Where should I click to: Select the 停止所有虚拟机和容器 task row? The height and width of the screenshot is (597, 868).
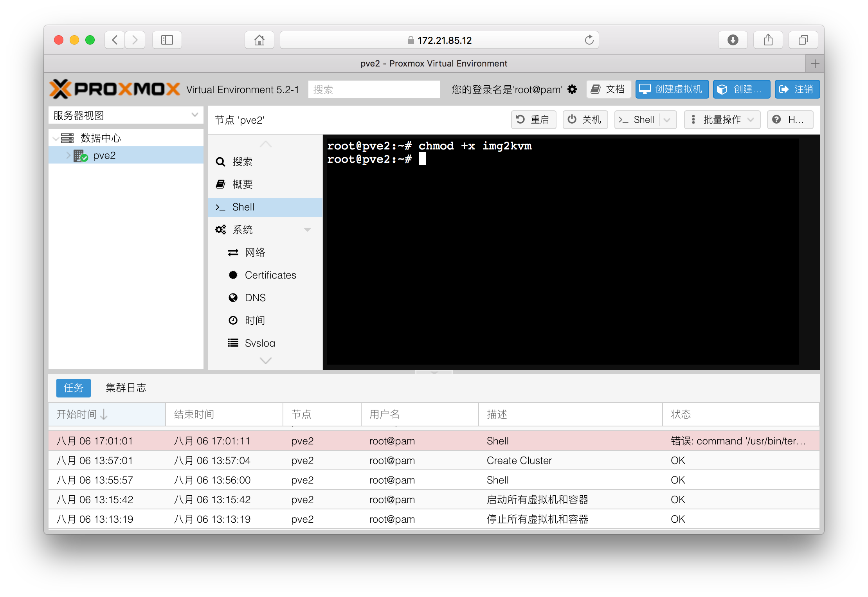tap(434, 519)
